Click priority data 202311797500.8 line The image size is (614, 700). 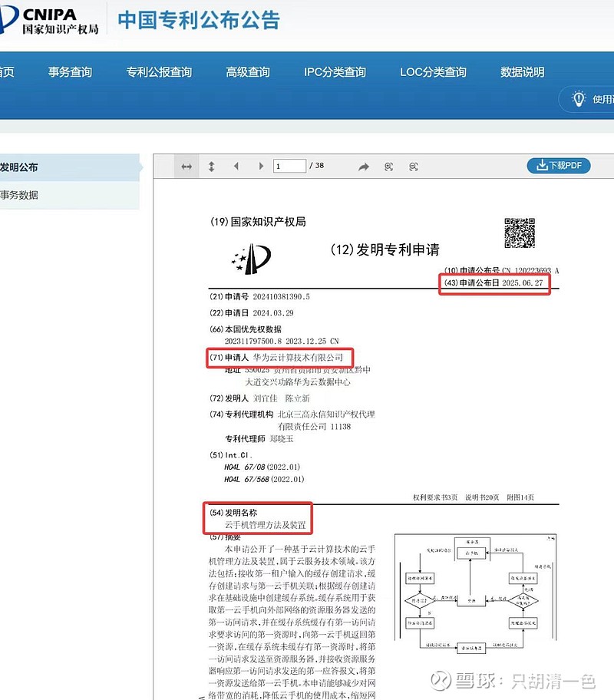[282, 341]
